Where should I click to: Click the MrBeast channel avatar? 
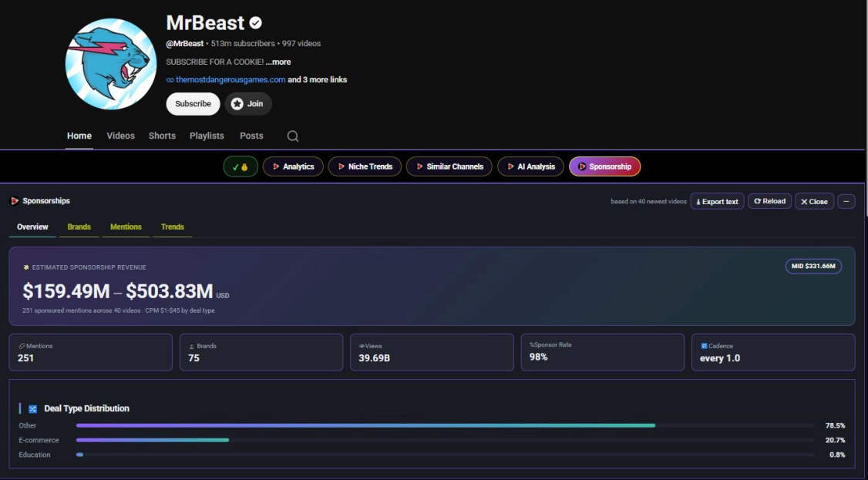click(111, 64)
